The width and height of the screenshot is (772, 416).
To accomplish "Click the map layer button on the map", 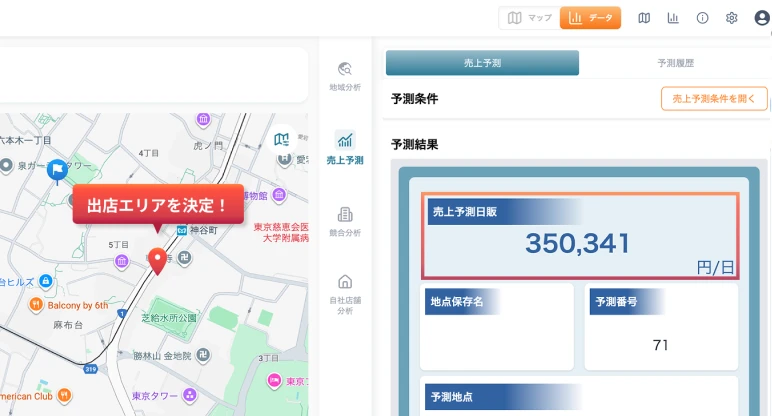I will (283, 139).
